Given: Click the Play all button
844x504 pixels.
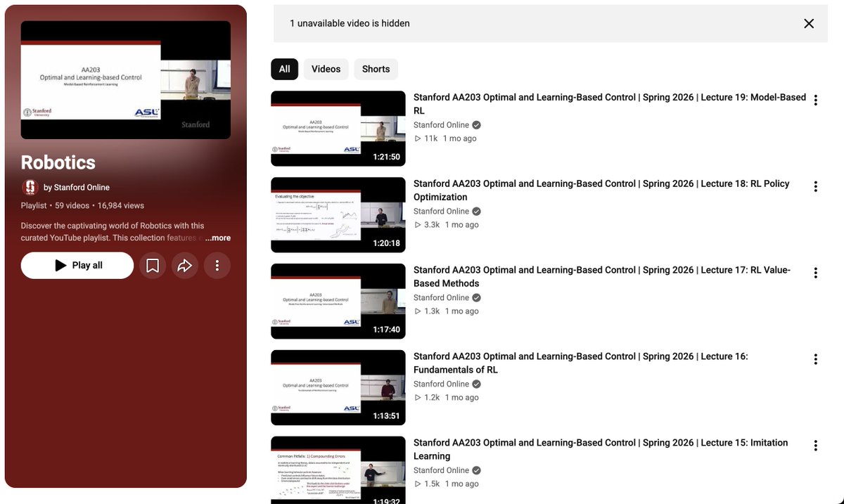Looking at the screenshot, I should (77, 265).
